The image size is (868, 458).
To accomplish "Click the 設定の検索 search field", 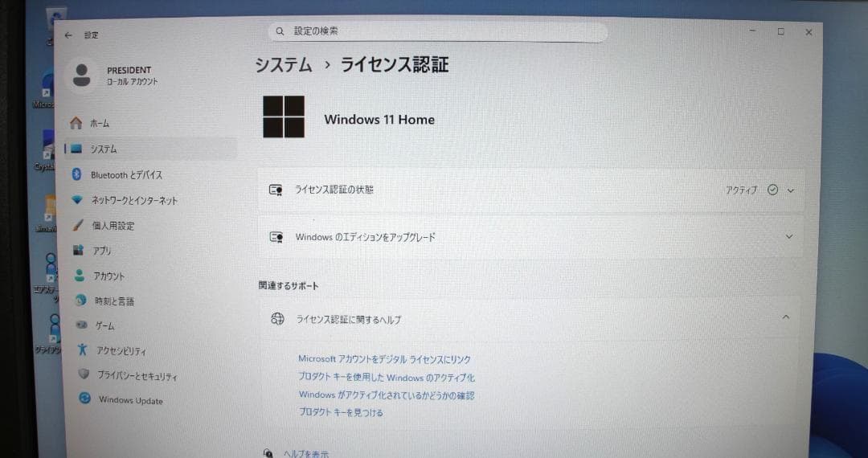I will coord(437,31).
